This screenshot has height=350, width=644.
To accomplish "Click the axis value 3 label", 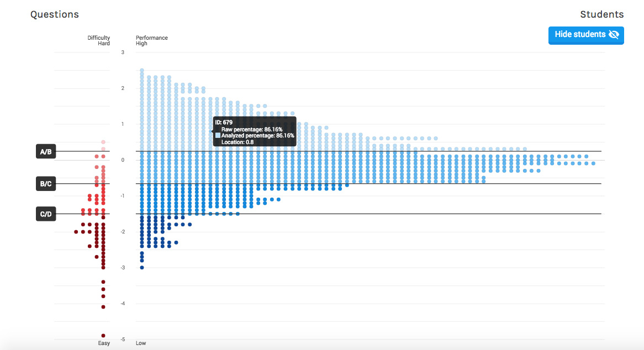I will [123, 52].
